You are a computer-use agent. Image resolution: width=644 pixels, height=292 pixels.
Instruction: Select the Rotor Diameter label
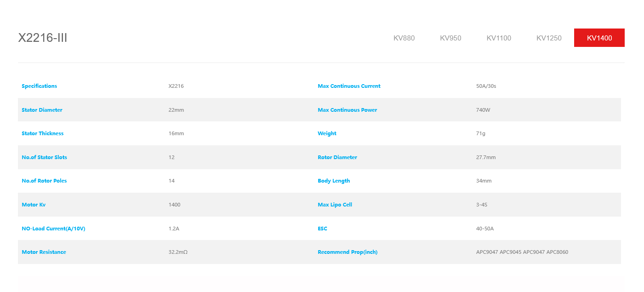pos(337,157)
